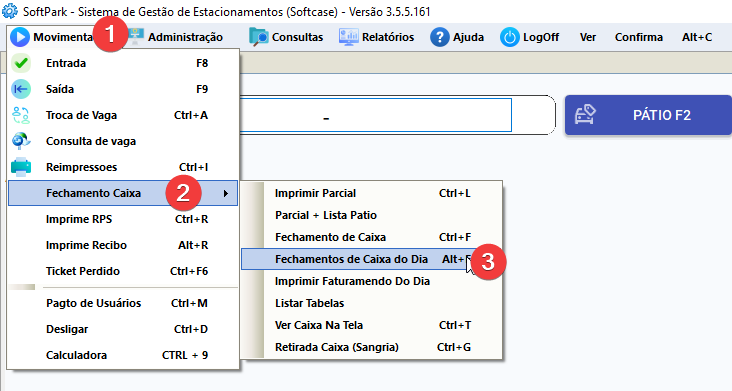Click the power icon beside LogOff
The height and width of the screenshot is (391, 732).
point(509,37)
